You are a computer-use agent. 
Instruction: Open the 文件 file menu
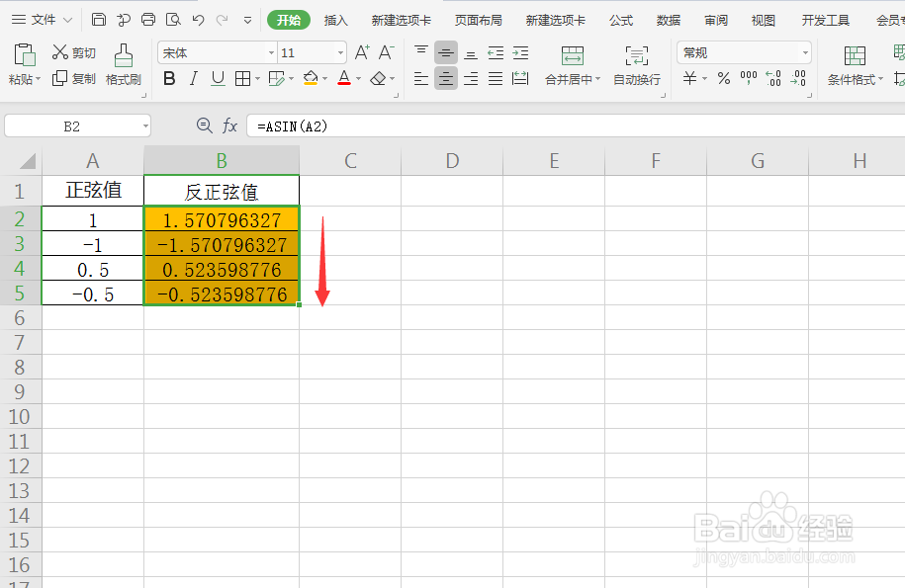point(43,20)
